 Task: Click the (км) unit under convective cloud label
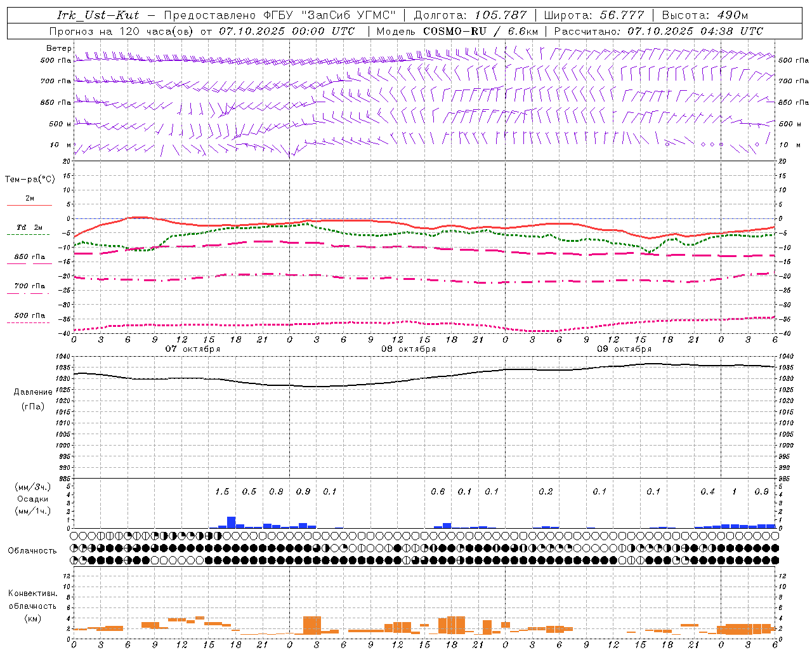32,618
